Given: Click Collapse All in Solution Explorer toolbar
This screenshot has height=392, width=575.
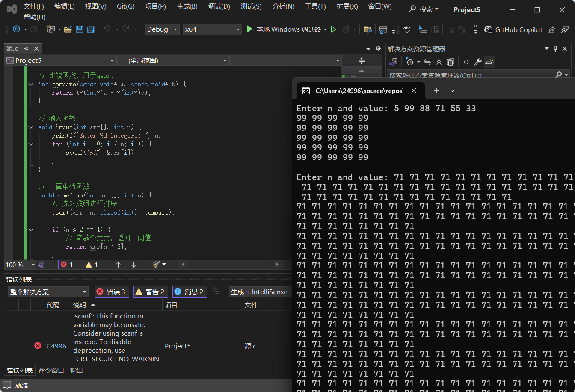Looking at the screenshot, I should pos(439,62).
